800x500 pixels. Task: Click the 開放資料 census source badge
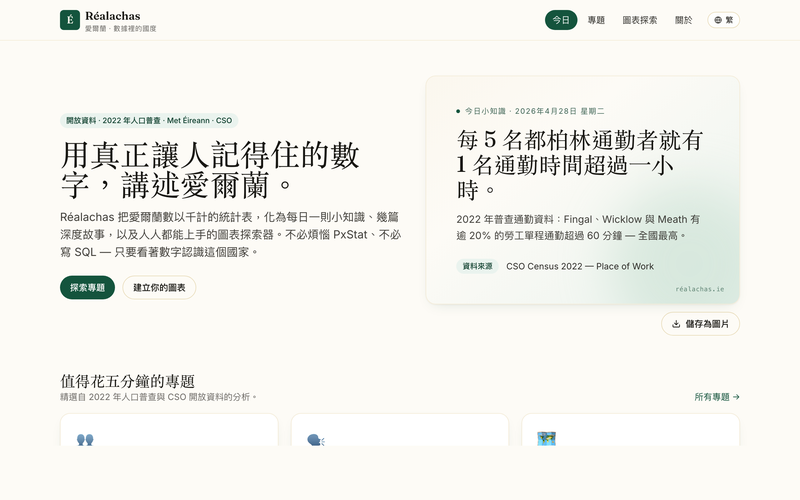pos(149,121)
